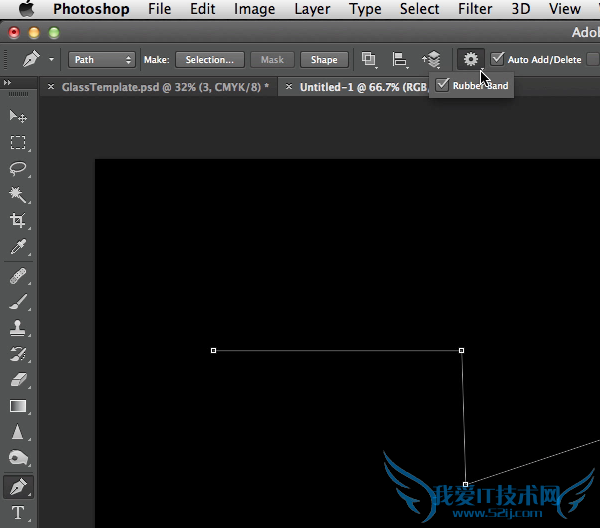The height and width of the screenshot is (528, 600).
Task: Click the Shape button
Action: (x=324, y=60)
